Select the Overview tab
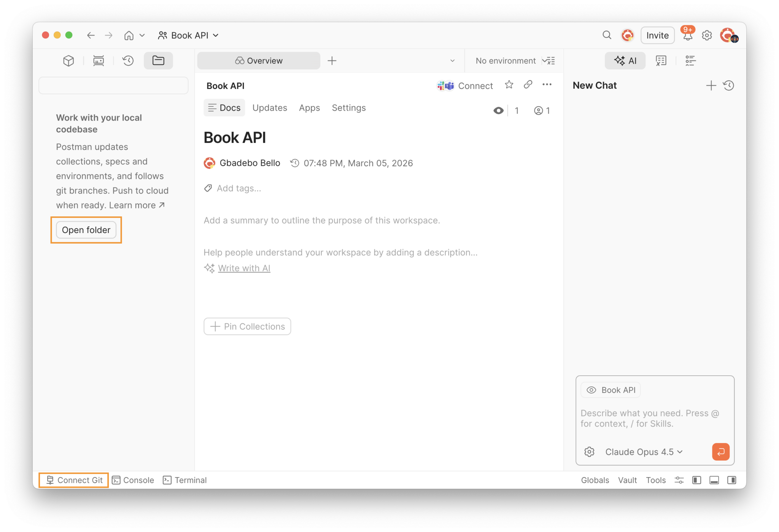 coord(259,61)
